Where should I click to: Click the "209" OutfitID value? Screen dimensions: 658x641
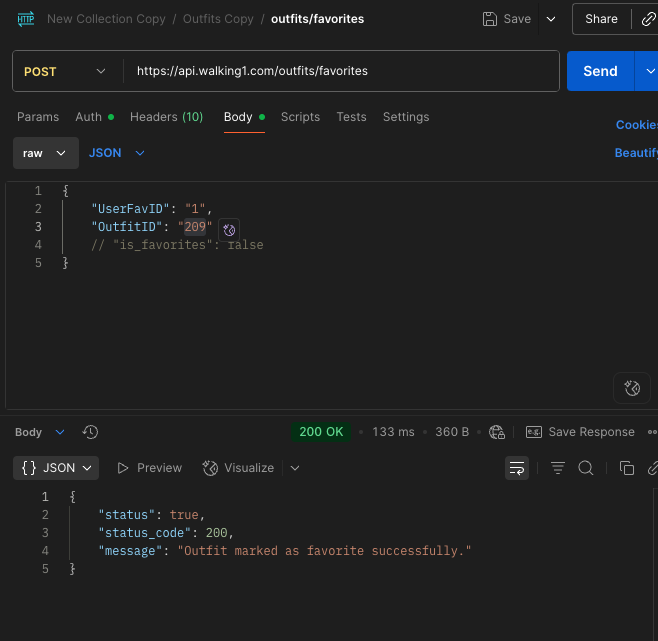tap(195, 227)
